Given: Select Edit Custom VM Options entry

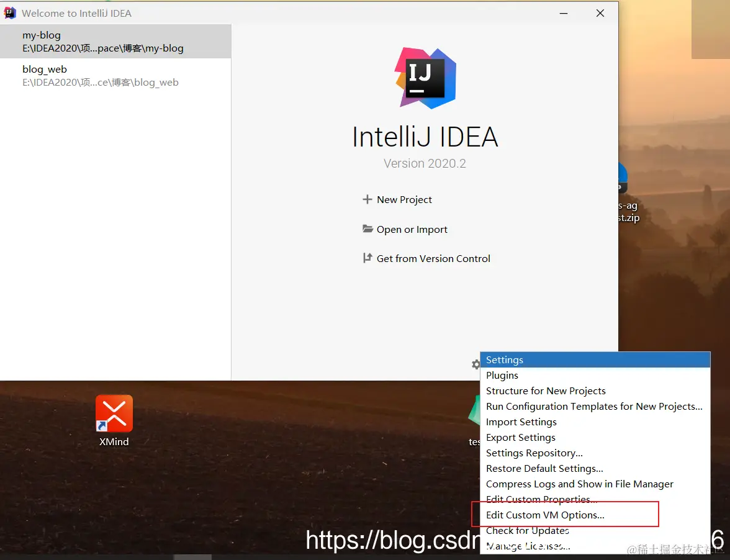Looking at the screenshot, I should tap(595, 515).
